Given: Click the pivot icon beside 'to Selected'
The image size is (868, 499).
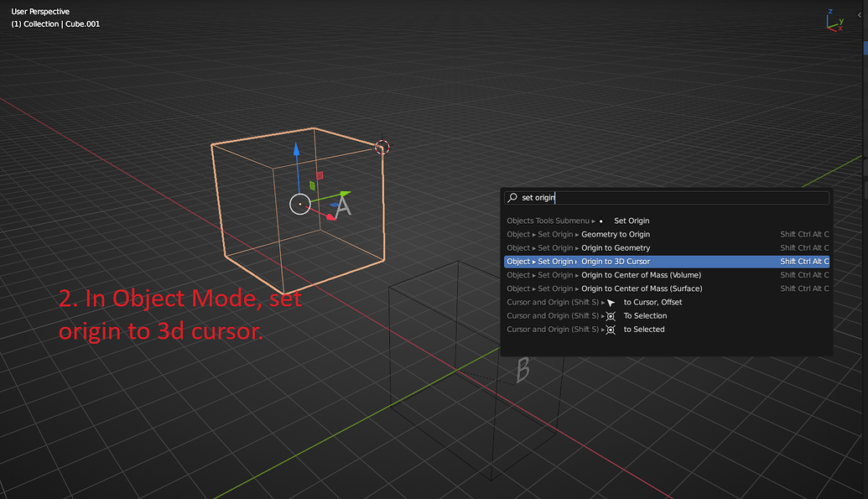Looking at the screenshot, I should click(x=611, y=330).
